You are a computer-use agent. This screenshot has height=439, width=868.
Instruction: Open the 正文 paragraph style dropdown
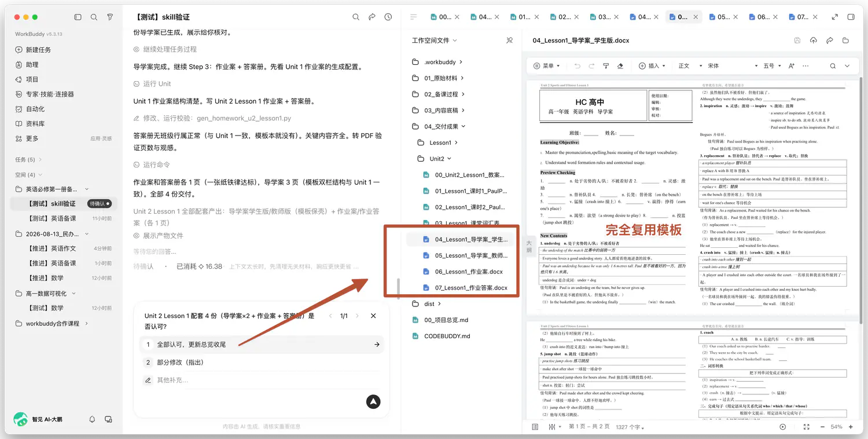click(690, 66)
